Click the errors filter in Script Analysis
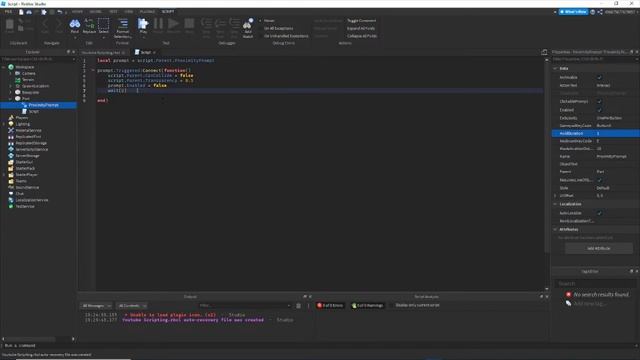 (x=330, y=306)
